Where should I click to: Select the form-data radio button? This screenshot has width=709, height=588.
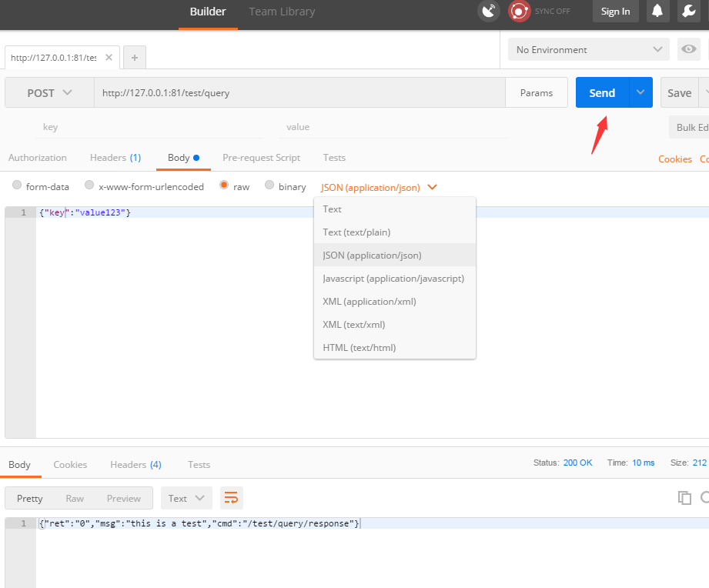pos(16,185)
